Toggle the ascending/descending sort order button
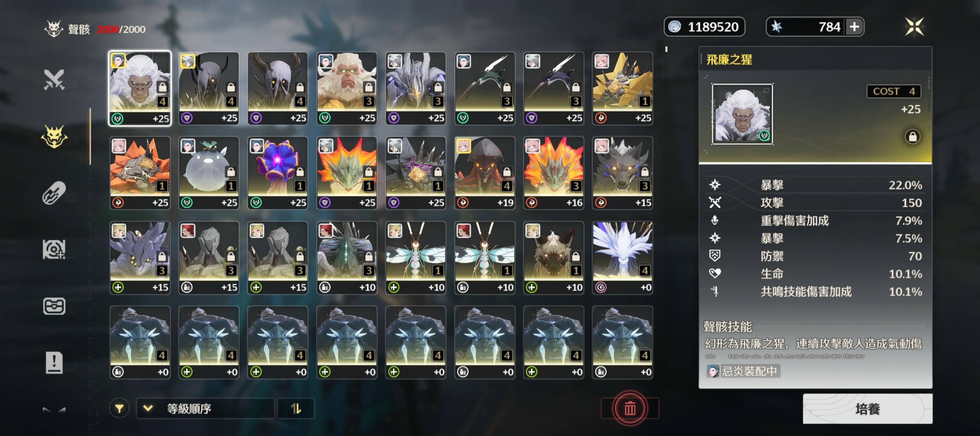The width and height of the screenshot is (980, 436). pyautogui.click(x=296, y=409)
